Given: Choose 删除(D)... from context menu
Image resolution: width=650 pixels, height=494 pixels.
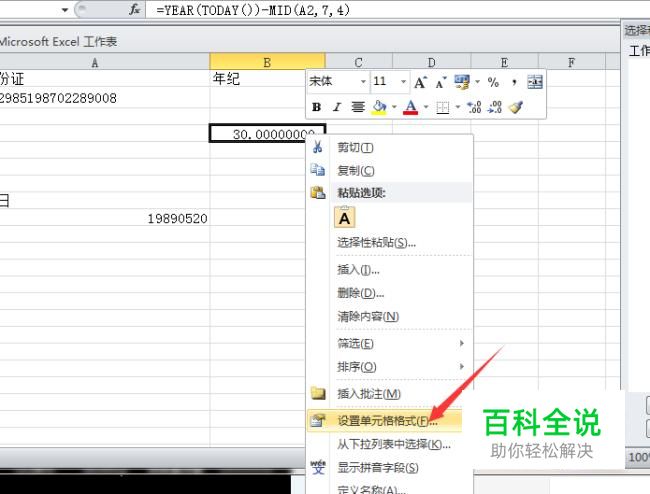Looking at the screenshot, I should click(x=390, y=293).
